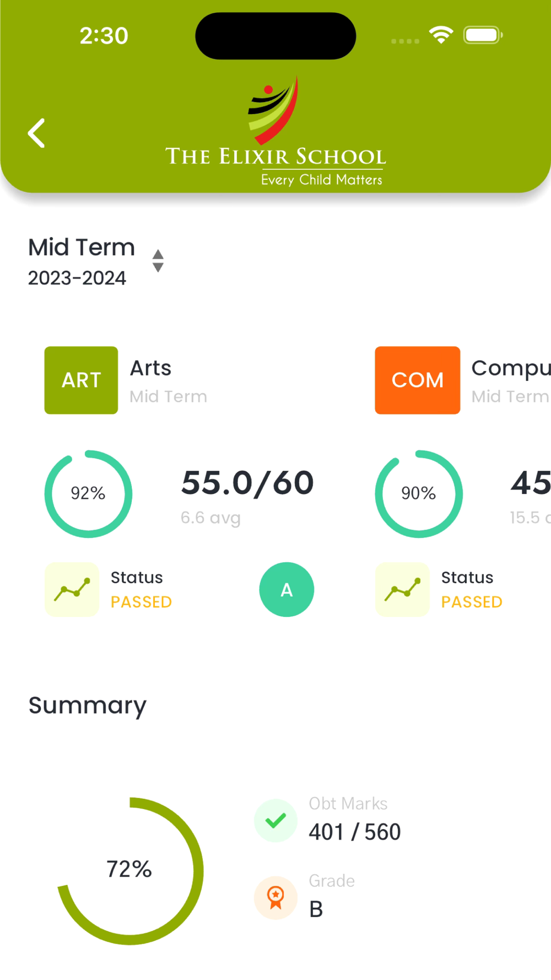The image size is (551, 980).
Task: Tap the back arrow icon
Action: click(36, 133)
